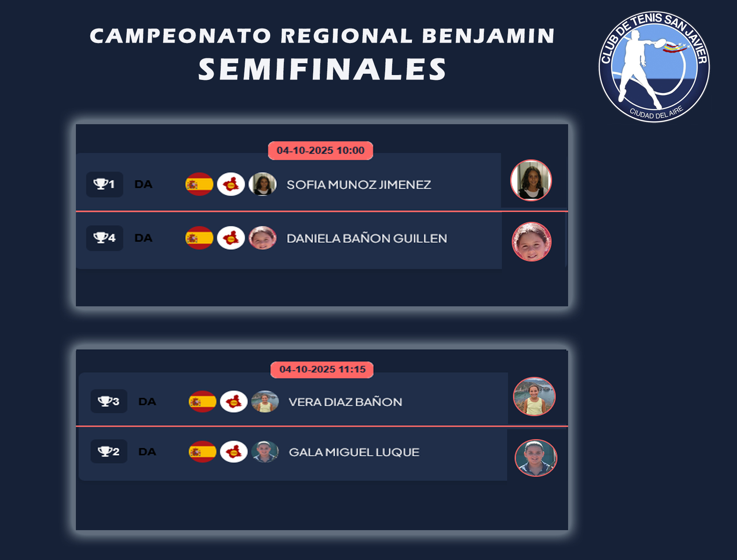Open small avatar beside Sofia Munoz Jimenez name
The width and height of the screenshot is (737, 560).
(262, 184)
